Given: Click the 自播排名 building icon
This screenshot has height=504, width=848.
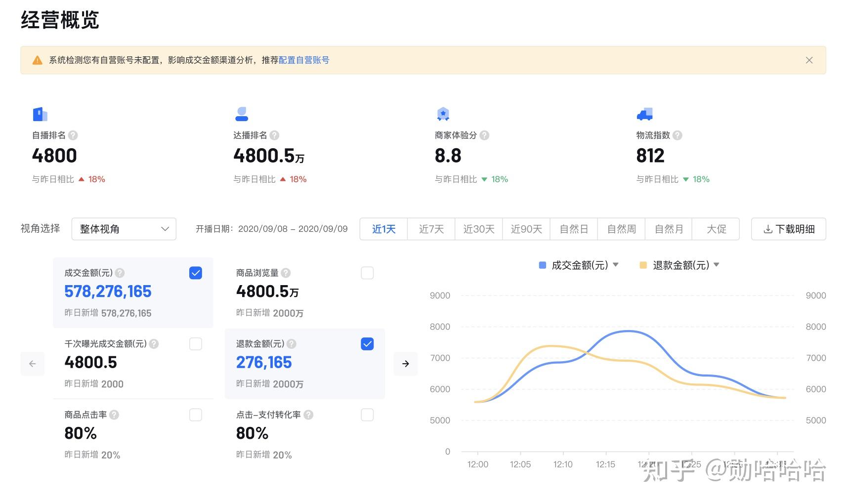Looking at the screenshot, I should (40, 114).
